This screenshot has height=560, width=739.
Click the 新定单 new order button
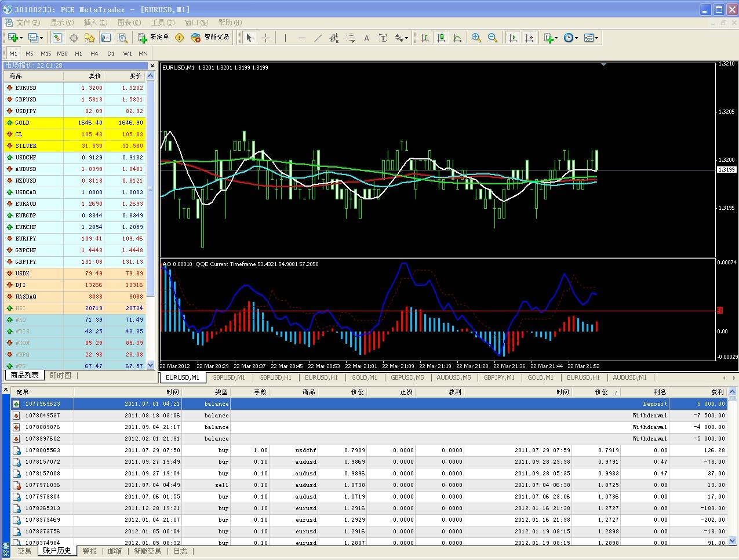(x=153, y=38)
